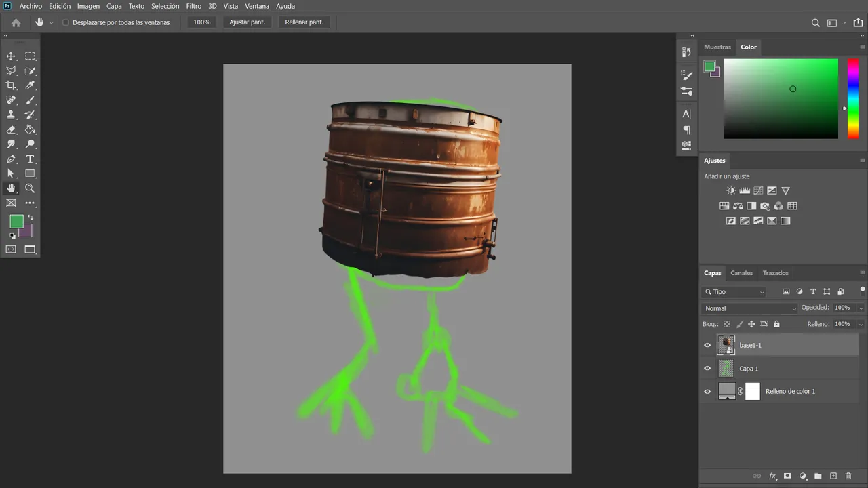Open the Selección menu
This screenshot has width=868, height=488.
tap(165, 6)
